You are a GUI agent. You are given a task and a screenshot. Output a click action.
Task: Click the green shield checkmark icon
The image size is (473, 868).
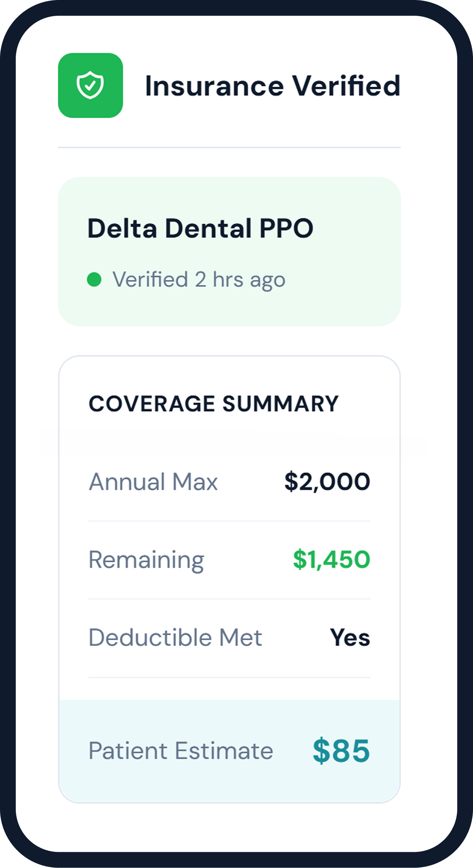[x=90, y=85]
